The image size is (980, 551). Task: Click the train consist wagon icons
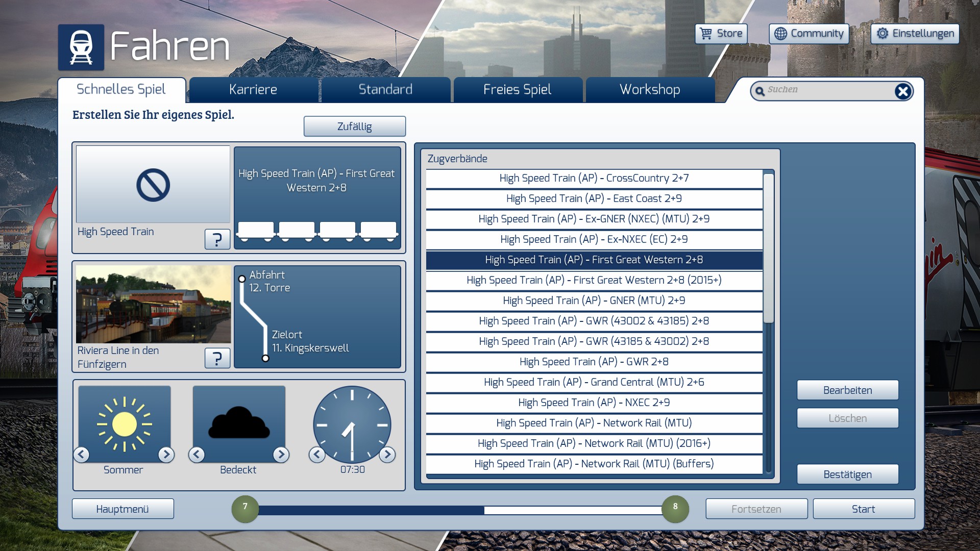pyautogui.click(x=317, y=231)
